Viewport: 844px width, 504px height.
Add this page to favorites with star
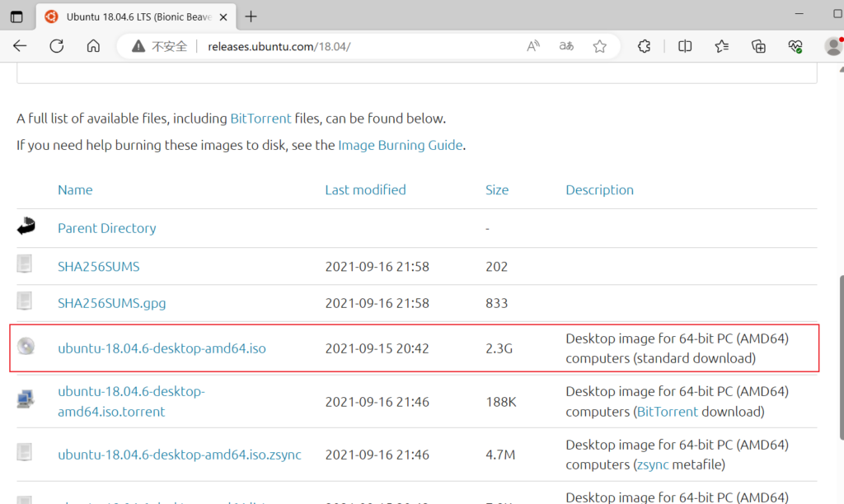(600, 46)
